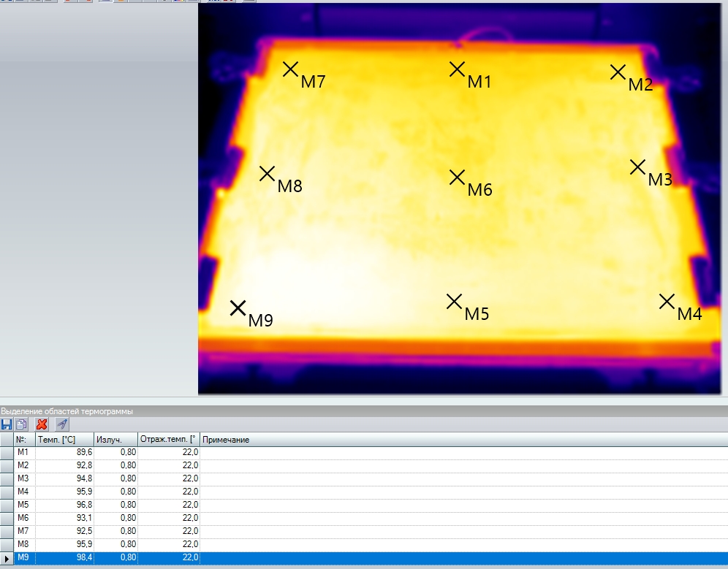The height and width of the screenshot is (569, 728).
Task: Sort by the Темп. [°C] column header
Action: click(64, 440)
